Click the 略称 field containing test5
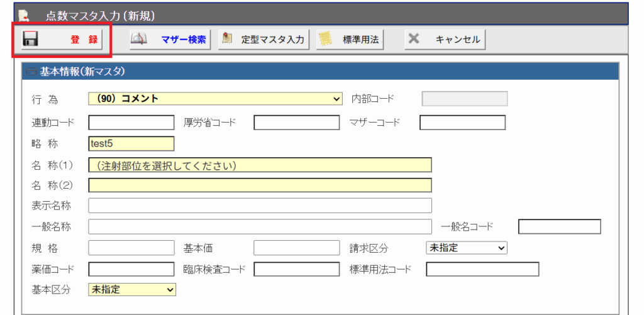 [131, 143]
